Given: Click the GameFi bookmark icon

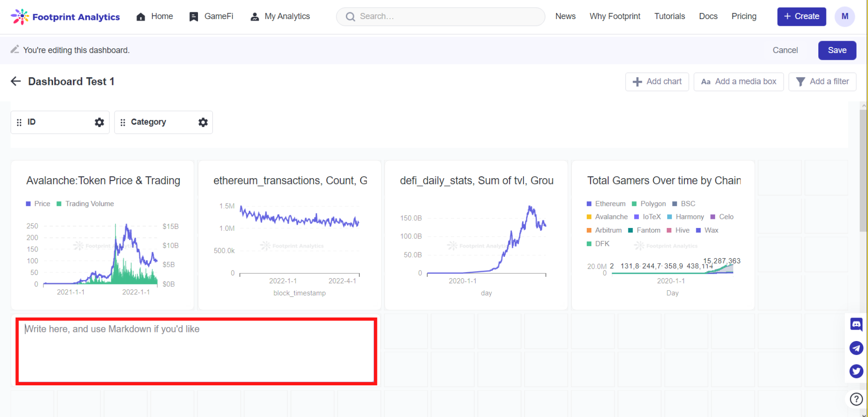Looking at the screenshot, I should (x=193, y=17).
